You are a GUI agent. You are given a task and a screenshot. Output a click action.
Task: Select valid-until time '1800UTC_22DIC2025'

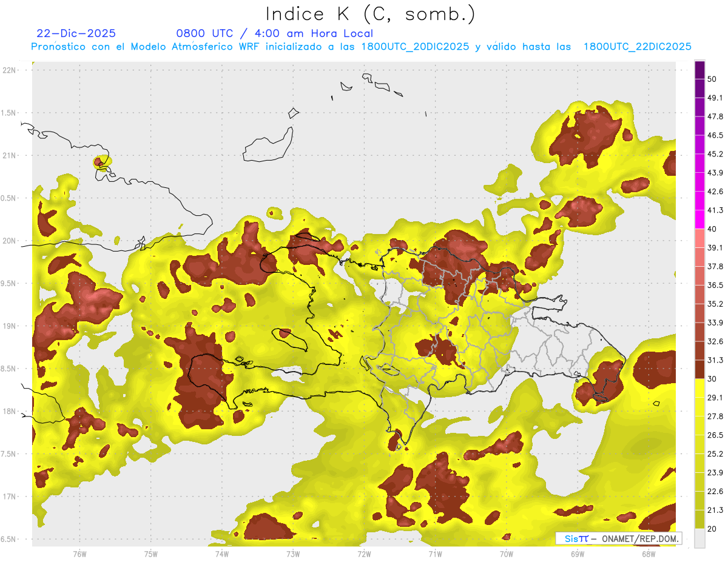(x=638, y=47)
